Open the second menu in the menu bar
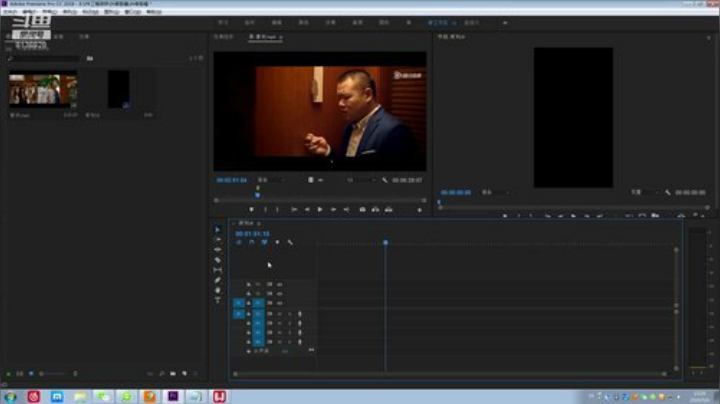Image resolution: width=720 pixels, height=404 pixels. (29, 11)
